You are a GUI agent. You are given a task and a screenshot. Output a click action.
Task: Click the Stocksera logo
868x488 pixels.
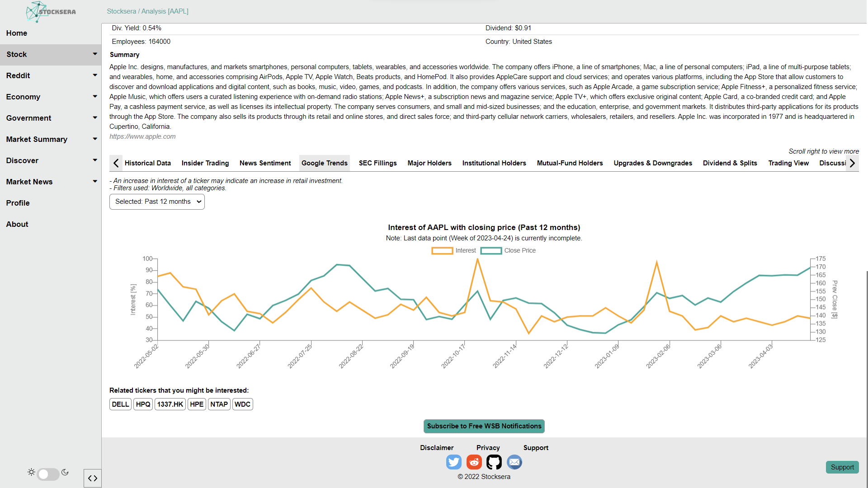click(51, 12)
